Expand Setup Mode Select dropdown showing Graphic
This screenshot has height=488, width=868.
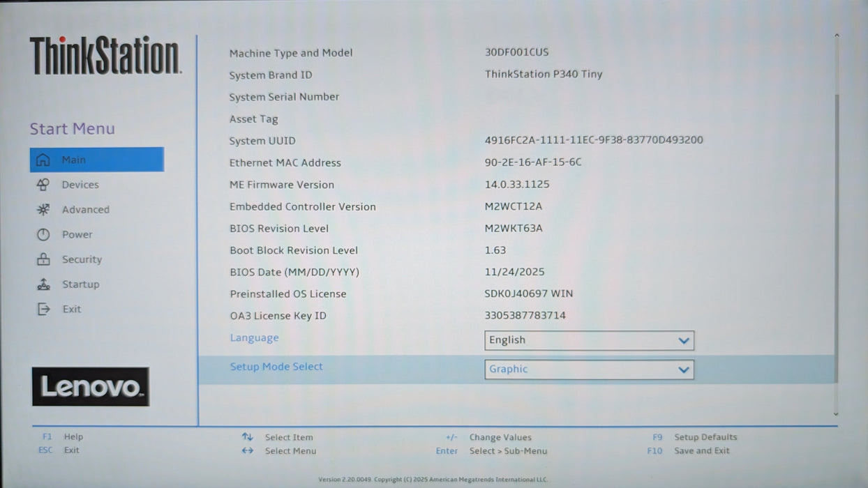coord(589,369)
